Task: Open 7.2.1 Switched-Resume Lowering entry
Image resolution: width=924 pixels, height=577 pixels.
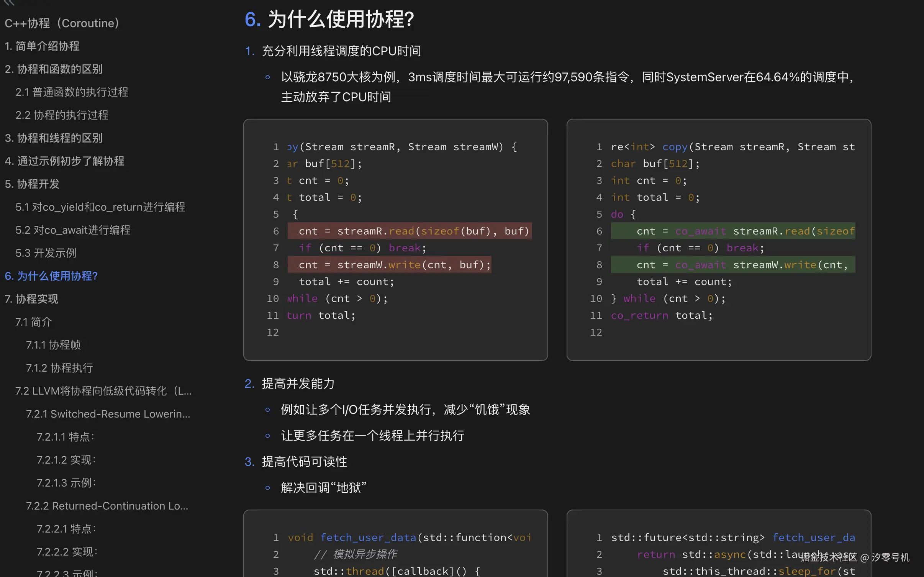Action: point(108,414)
